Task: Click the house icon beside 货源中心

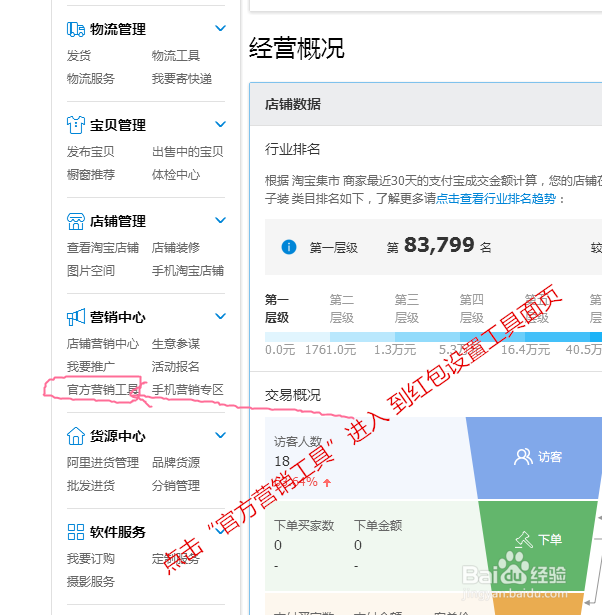Action: point(76,436)
